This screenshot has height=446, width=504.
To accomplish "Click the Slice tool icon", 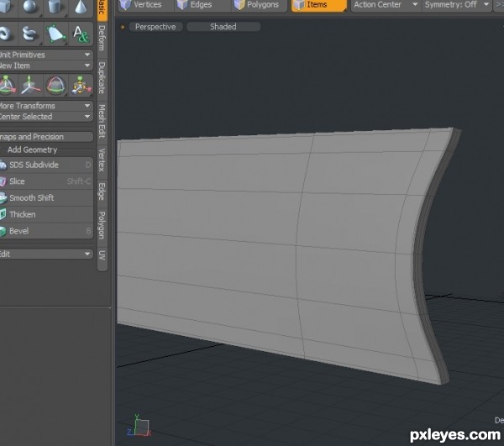I will click(3, 181).
